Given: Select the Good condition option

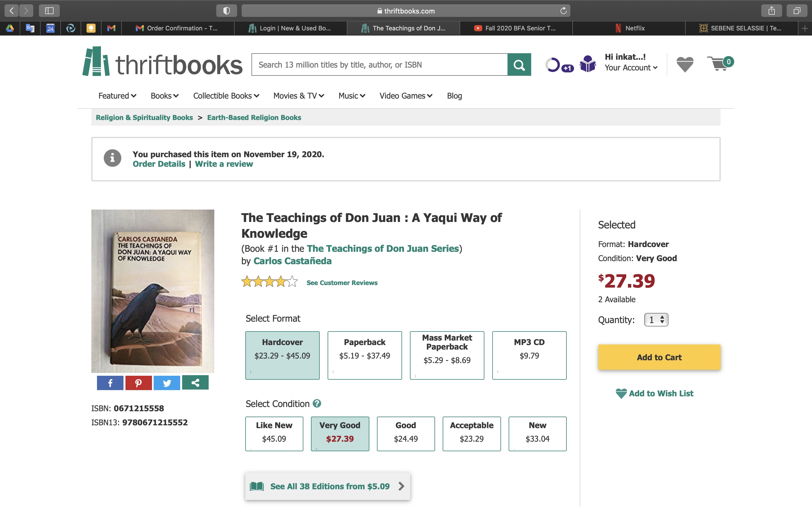Looking at the screenshot, I should pyautogui.click(x=406, y=433).
